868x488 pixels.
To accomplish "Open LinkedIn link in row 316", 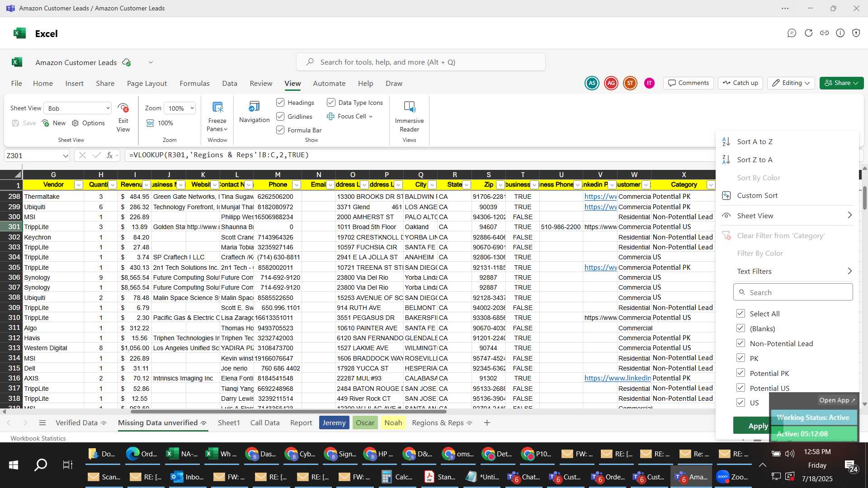I will 617,378.
